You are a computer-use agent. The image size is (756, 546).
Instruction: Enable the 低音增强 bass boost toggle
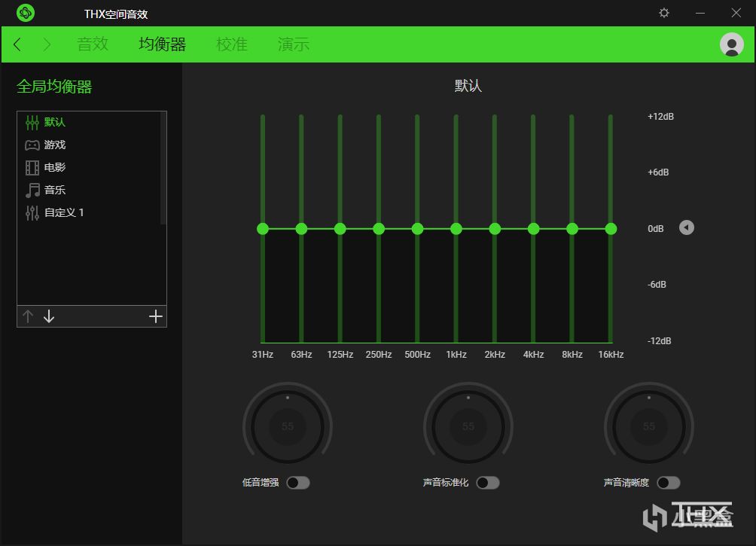click(x=297, y=483)
